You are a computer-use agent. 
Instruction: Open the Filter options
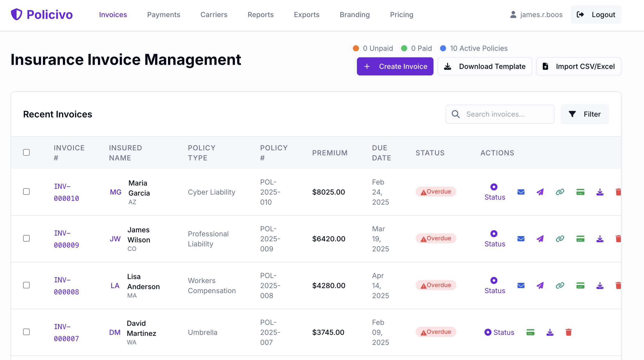[x=584, y=114]
